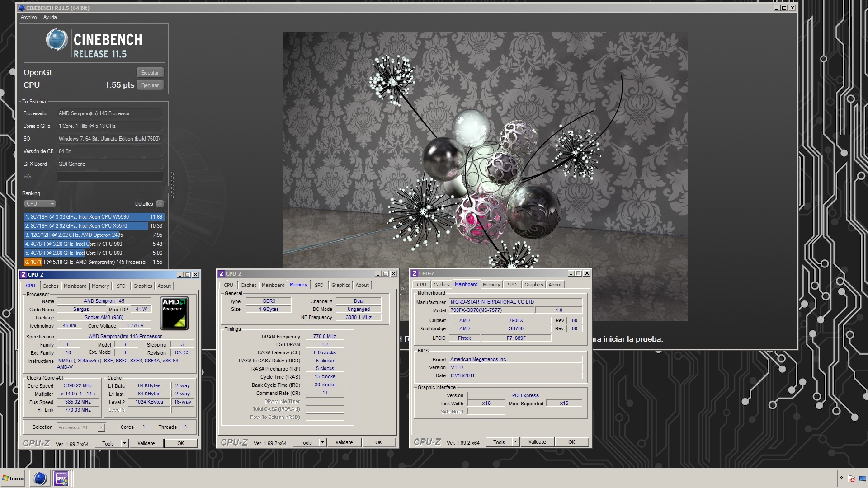Click Tools button in Mainboard CPU-Z window

tap(499, 442)
